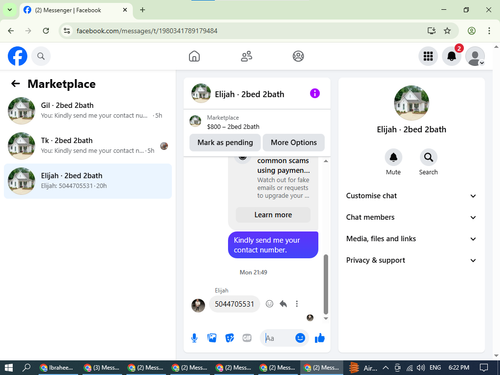The width and height of the screenshot is (500, 375).
Task: Switch to the Ibrahee... Chrome taskbar window
Action: point(57,368)
